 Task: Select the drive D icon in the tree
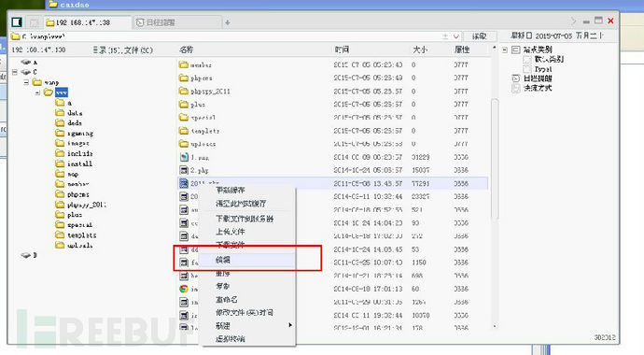tap(26, 255)
